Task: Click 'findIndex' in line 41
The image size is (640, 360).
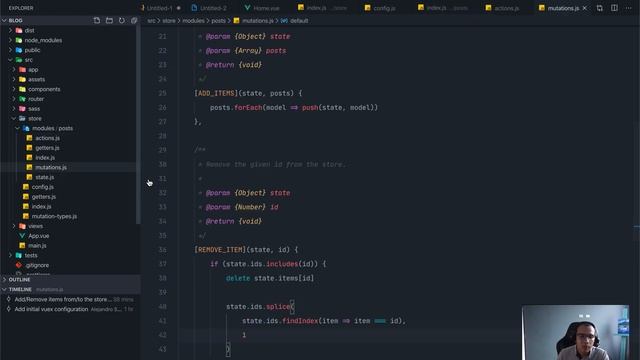Action: (x=300, y=321)
